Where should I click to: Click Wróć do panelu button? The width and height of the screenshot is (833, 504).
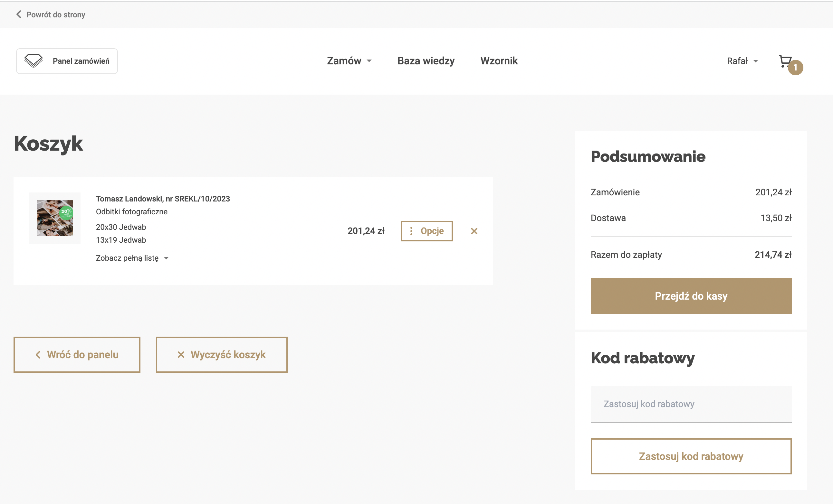(77, 354)
